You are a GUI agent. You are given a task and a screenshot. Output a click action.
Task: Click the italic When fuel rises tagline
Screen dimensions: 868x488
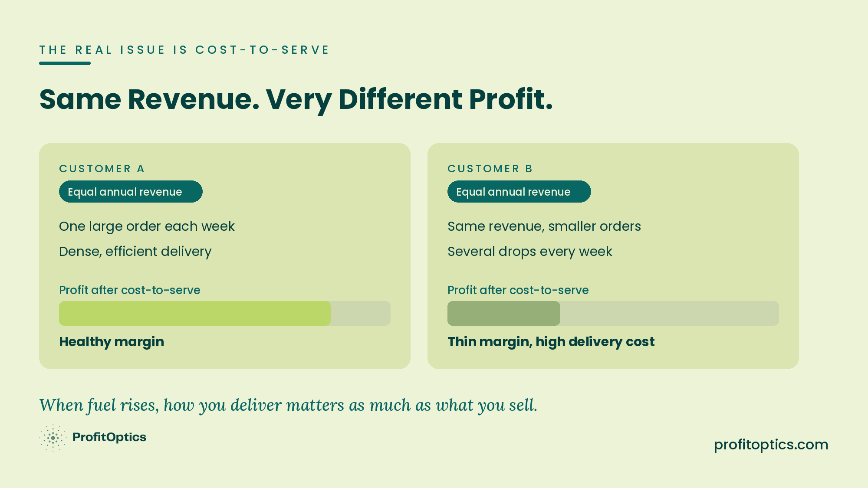click(x=288, y=405)
